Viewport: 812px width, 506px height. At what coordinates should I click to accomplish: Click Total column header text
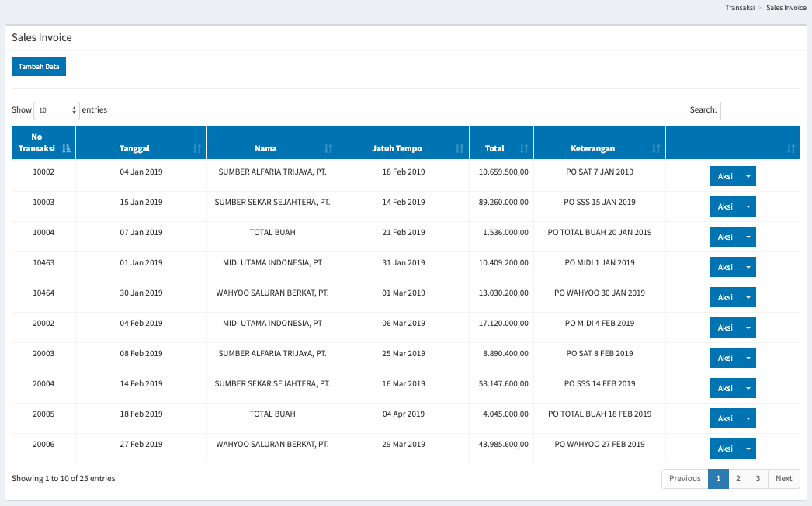pyautogui.click(x=494, y=149)
